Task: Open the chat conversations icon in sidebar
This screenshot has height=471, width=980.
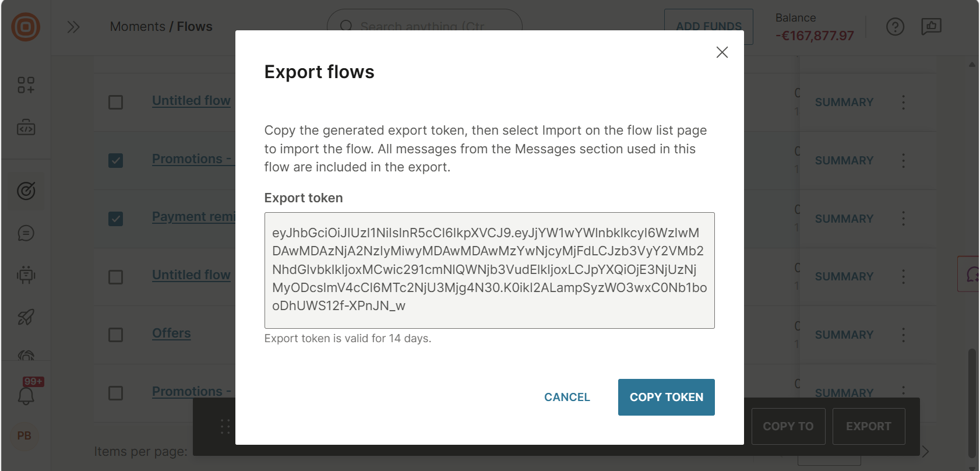Action: pyautogui.click(x=26, y=233)
